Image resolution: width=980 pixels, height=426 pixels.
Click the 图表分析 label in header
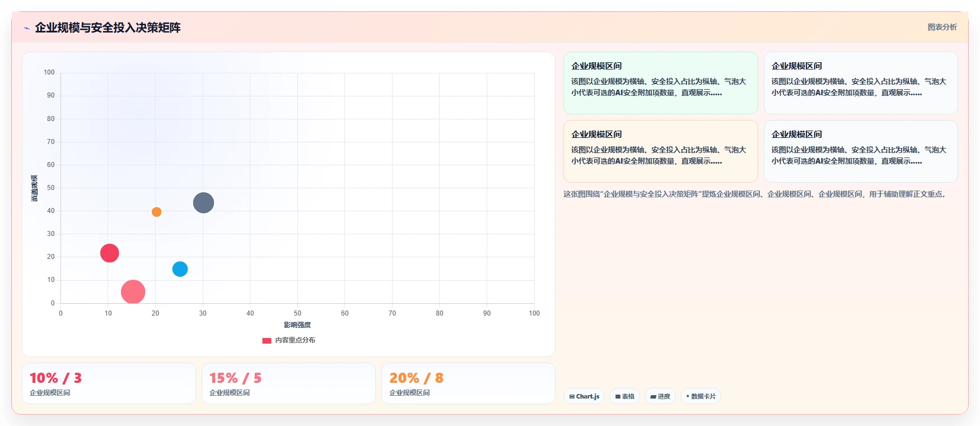[x=942, y=27]
